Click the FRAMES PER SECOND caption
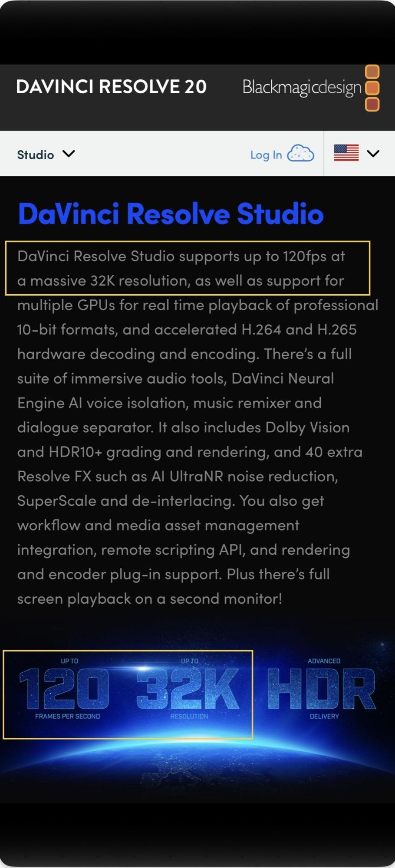This screenshot has width=395, height=868. [x=68, y=716]
